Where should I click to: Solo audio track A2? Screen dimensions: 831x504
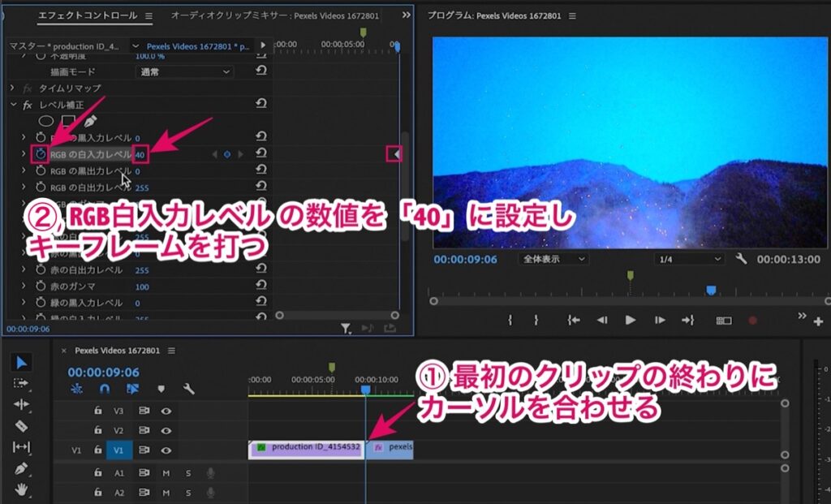188,493
